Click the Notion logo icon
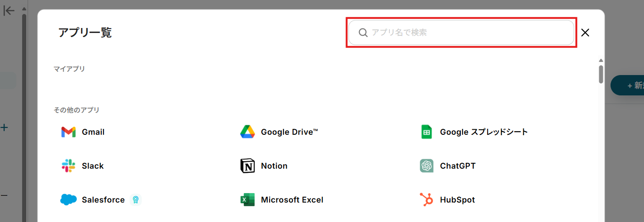644x222 pixels. [x=247, y=166]
